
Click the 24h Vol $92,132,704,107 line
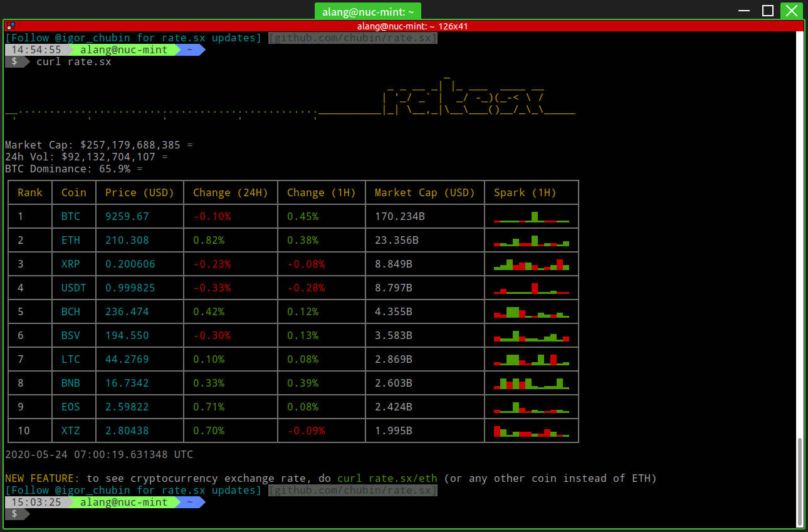[x=87, y=157]
